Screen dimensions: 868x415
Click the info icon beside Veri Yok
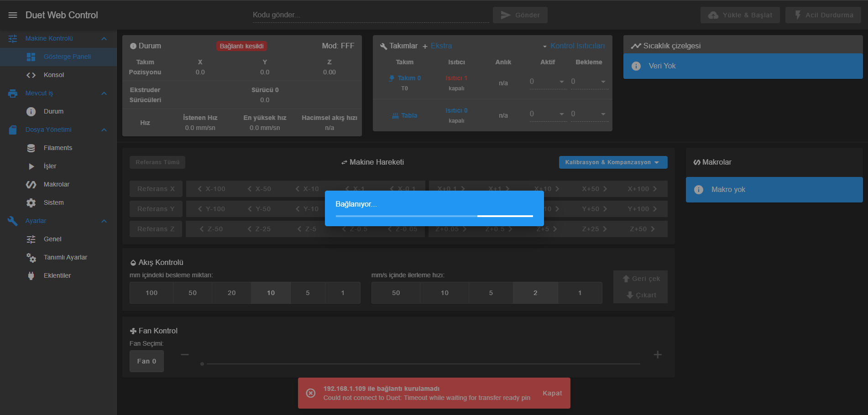tap(636, 66)
